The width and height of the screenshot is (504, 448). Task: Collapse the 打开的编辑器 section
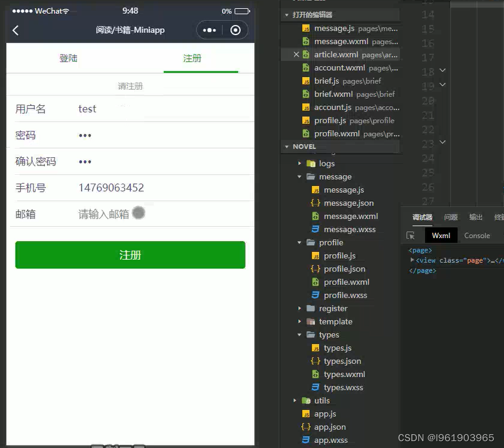[286, 15]
